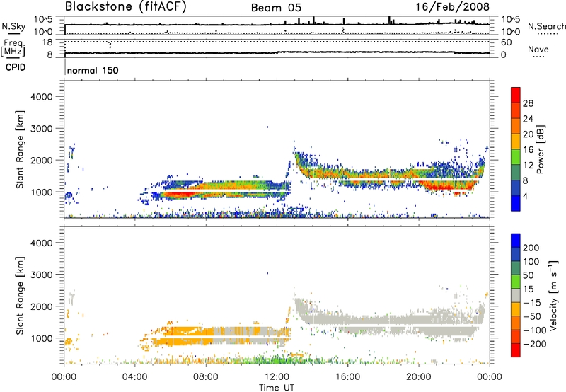Click the 08:00 time tick label
Image resolution: width=566 pixels, height=392 pixels.
[205, 377]
